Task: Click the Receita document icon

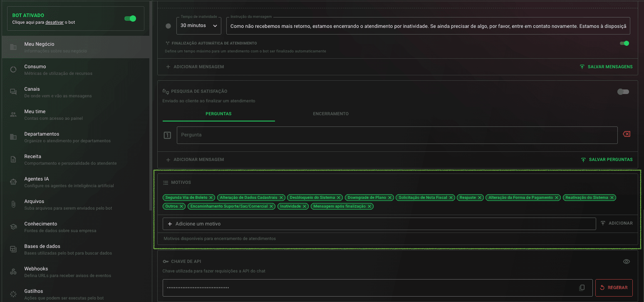Action: (13, 159)
